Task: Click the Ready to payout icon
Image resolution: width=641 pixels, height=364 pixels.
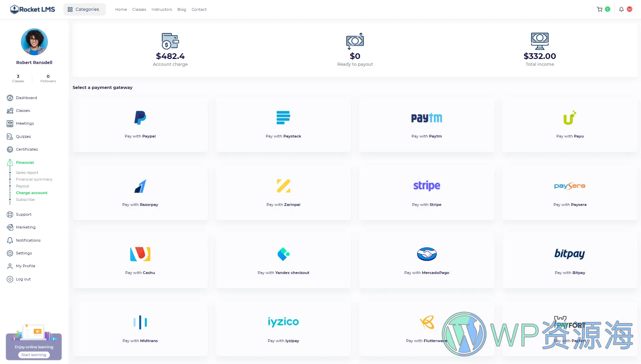Action: (x=355, y=41)
